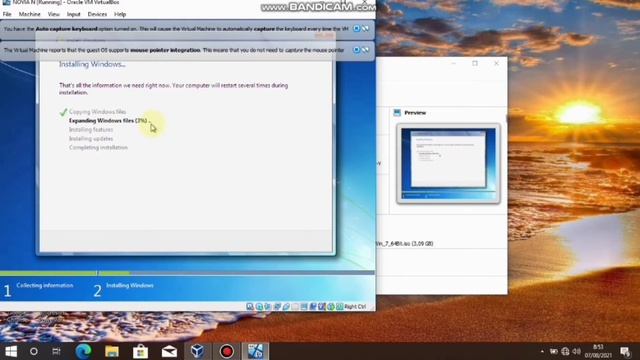Launch Microsoft Edge from taskbar
The width and height of the screenshot is (640, 360).
tap(84, 351)
